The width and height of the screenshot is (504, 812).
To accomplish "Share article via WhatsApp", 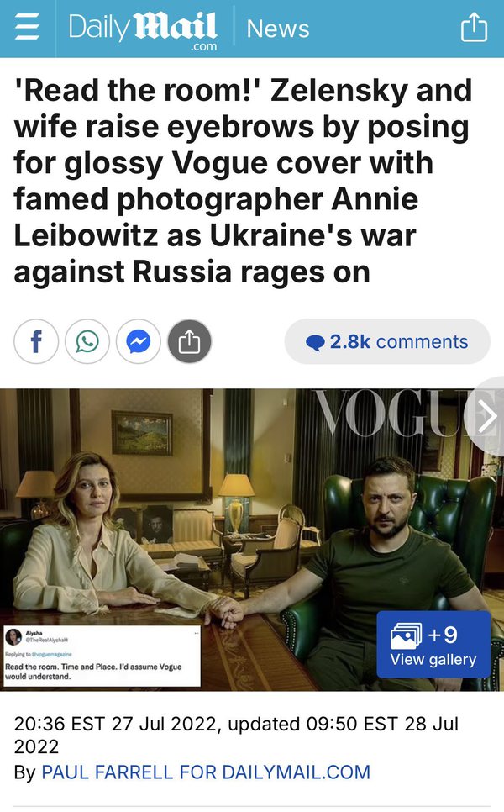I will click(x=87, y=341).
